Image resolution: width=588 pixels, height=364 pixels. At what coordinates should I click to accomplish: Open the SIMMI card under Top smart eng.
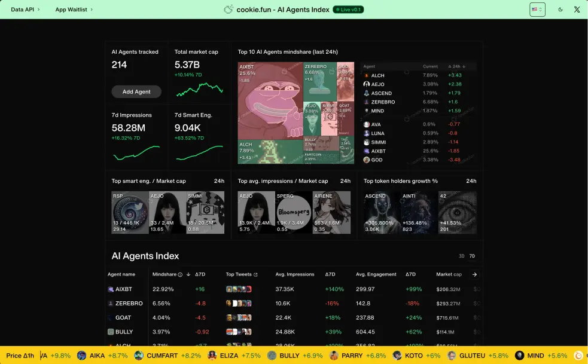click(205, 213)
